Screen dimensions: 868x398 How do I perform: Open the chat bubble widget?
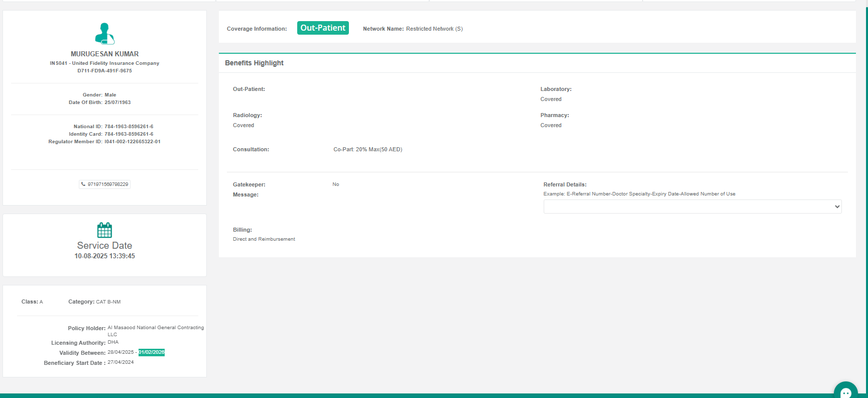(845, 392)
